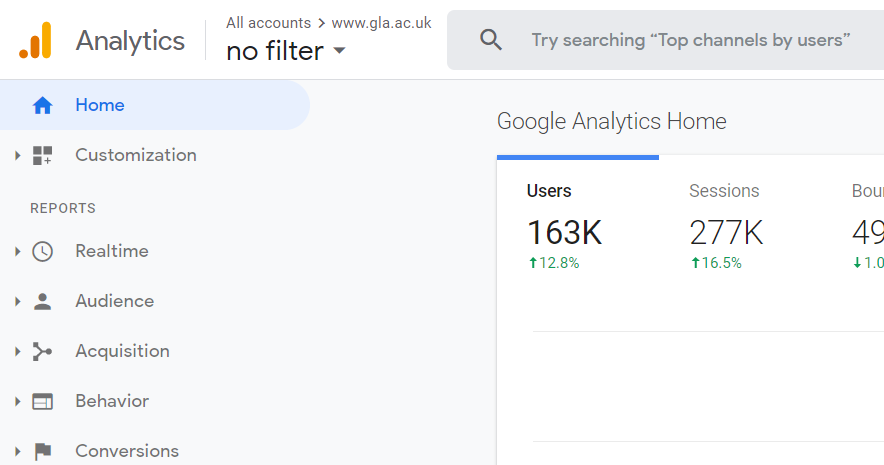Select the Users metric tab

click(578, 225)
